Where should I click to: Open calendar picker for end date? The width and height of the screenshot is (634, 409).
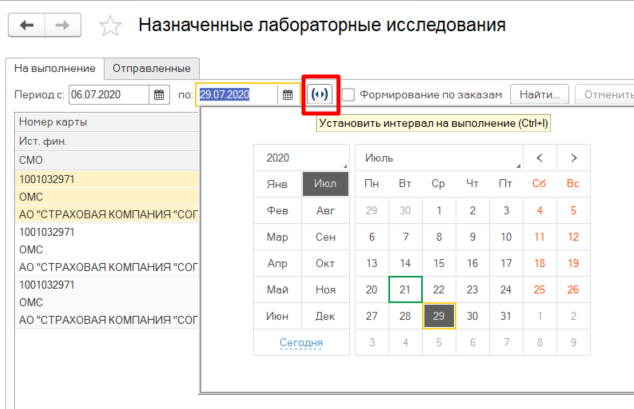[x=288, y=95]
